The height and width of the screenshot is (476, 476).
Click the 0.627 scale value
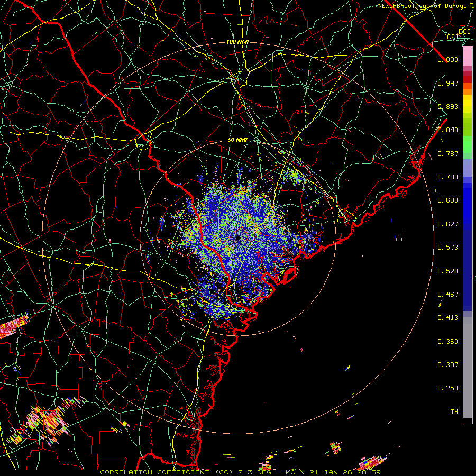coord(448,224)
